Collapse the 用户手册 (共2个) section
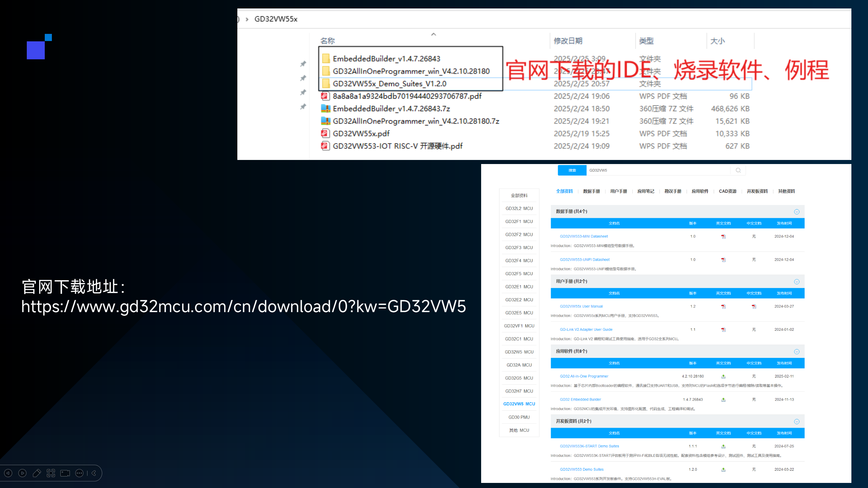868x488 pixels. click(x=797, y=282)
